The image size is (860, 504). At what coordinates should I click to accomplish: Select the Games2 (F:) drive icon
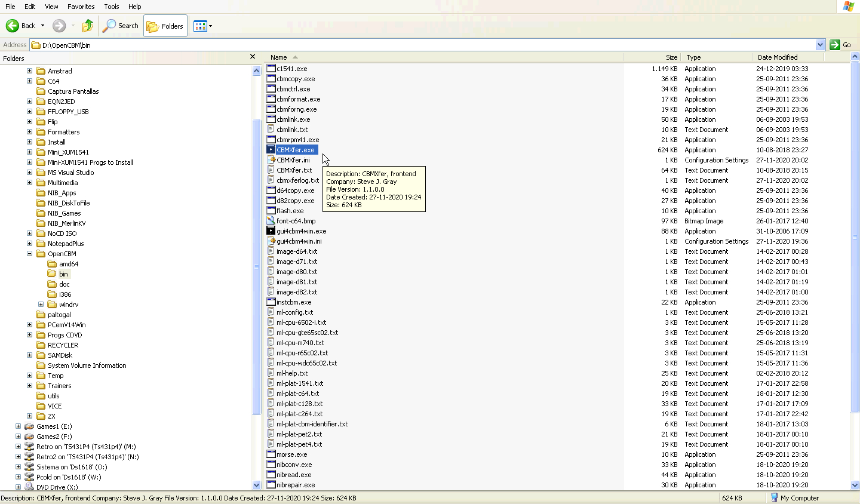(29, 437)
